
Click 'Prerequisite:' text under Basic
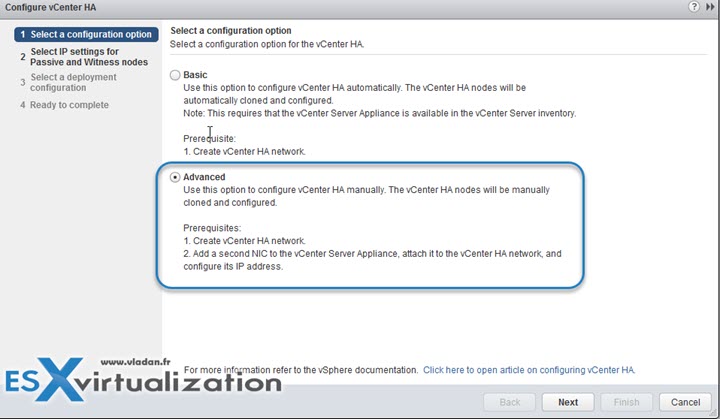click(x=209, y=138)
